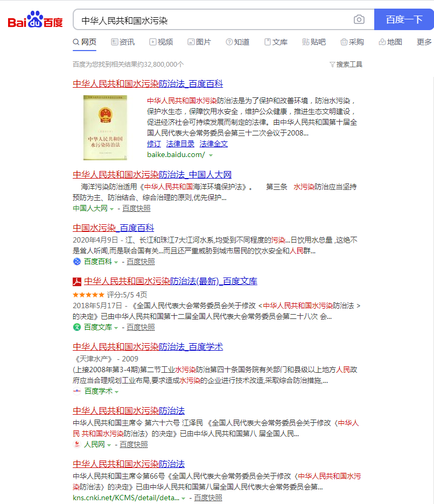This screenshot has width=434, height=504.
Task: Select the 网页 tab
Action: (x=85, y=42)
